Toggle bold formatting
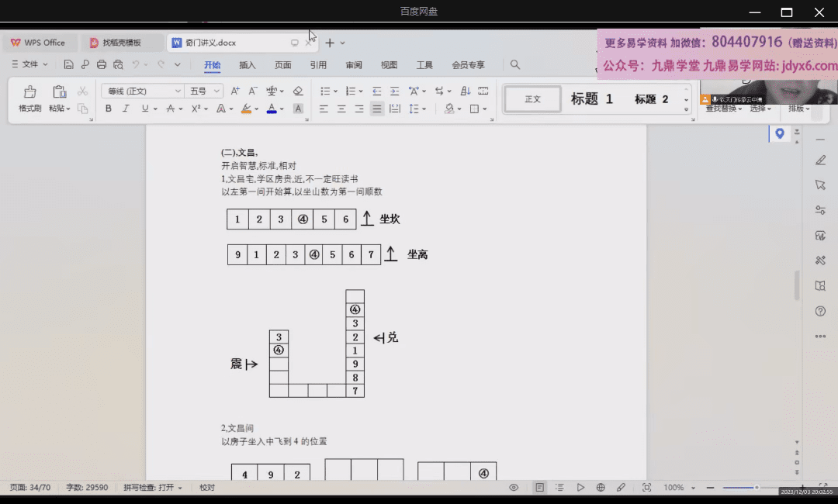Screen dimensions: 838x504 [x=109, y=109]
